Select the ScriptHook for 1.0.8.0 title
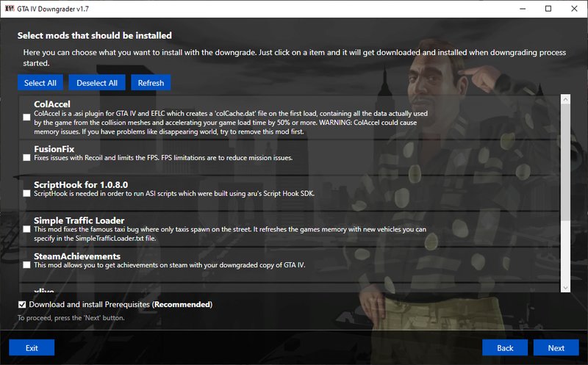 click(81, 185)
